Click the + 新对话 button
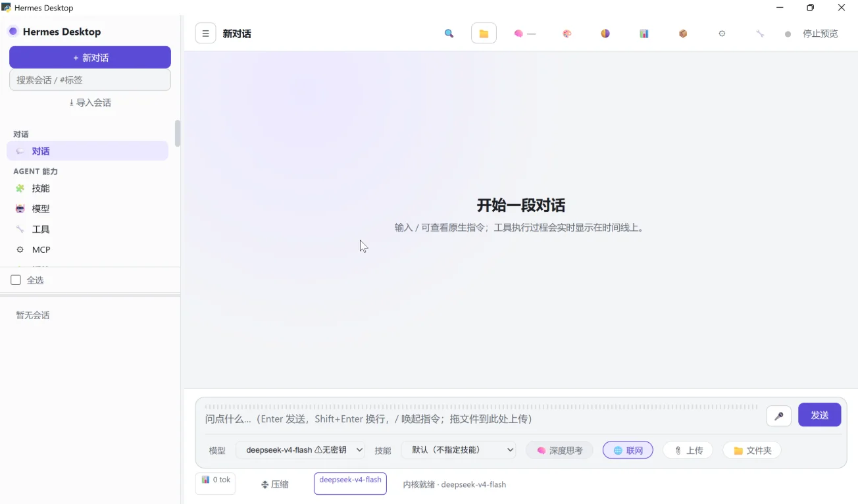 [90, 57]
